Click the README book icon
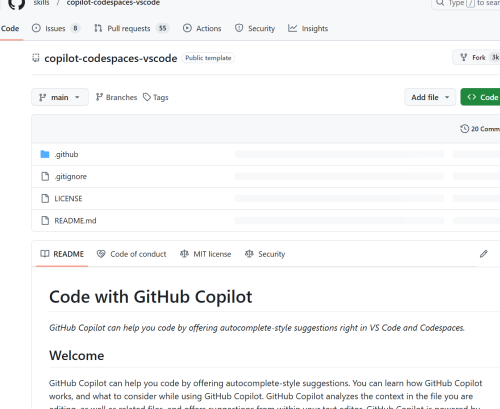 click(x=45, y=254)
